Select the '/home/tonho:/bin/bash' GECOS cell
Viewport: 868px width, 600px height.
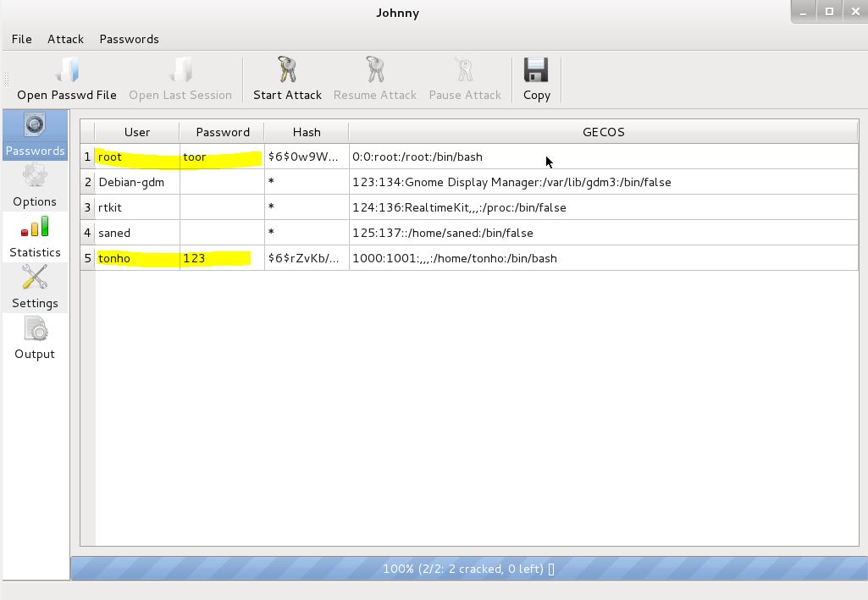pyautogui.click(x=604, y=258)
